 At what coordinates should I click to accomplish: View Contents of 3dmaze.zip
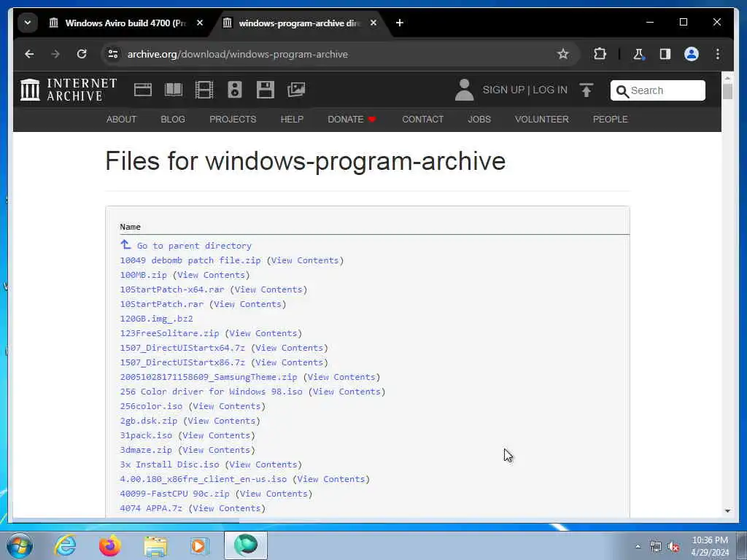(216, 450)
